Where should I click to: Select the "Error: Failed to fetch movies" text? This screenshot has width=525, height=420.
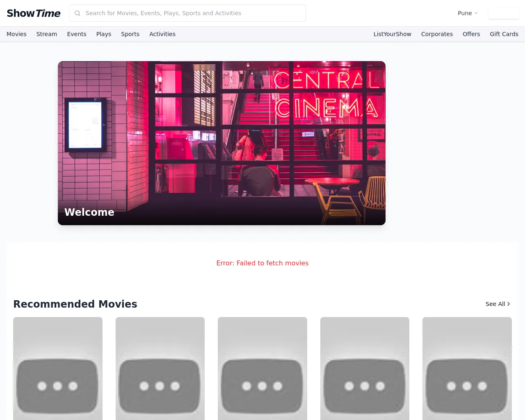pyautogui.click(x=262, y=263)
